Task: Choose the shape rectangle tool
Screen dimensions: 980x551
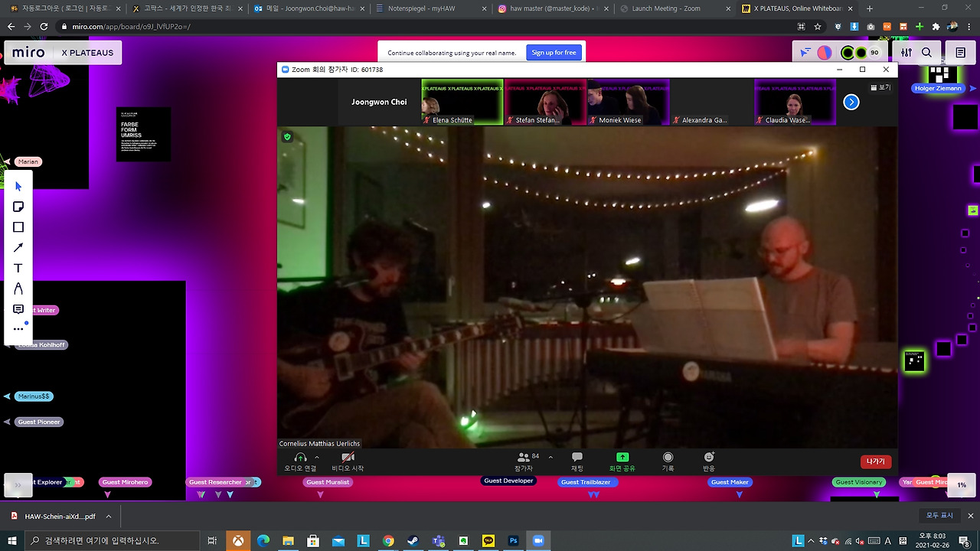Action: (x=18, y=227)
